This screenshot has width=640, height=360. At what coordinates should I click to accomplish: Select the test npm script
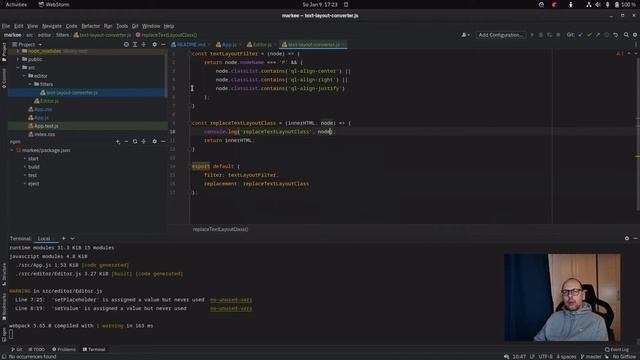click(x=33, y=176)
